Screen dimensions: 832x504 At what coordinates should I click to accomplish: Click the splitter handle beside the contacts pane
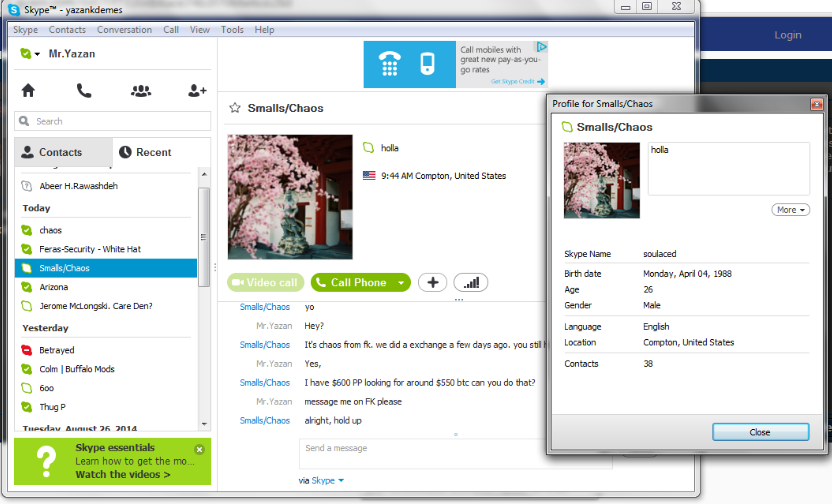pos(215,267)
